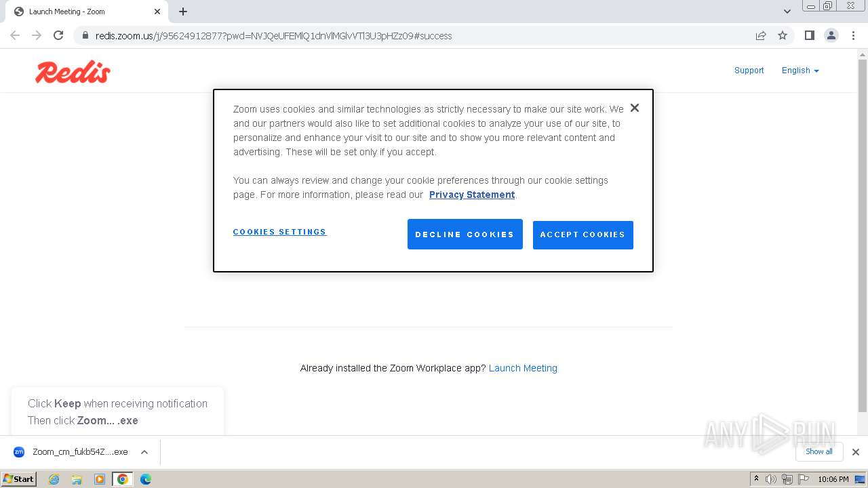Viewport: 868px width, 488px height.
Task: Click the browser forward arrow
Action: [37, 35]
